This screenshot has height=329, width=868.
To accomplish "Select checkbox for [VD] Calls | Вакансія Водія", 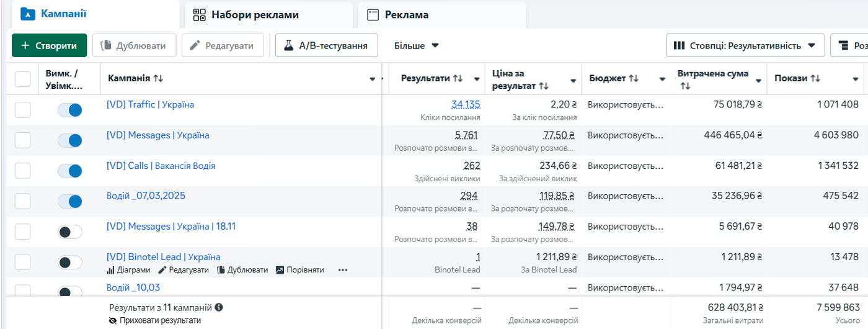I will point(22,171).
